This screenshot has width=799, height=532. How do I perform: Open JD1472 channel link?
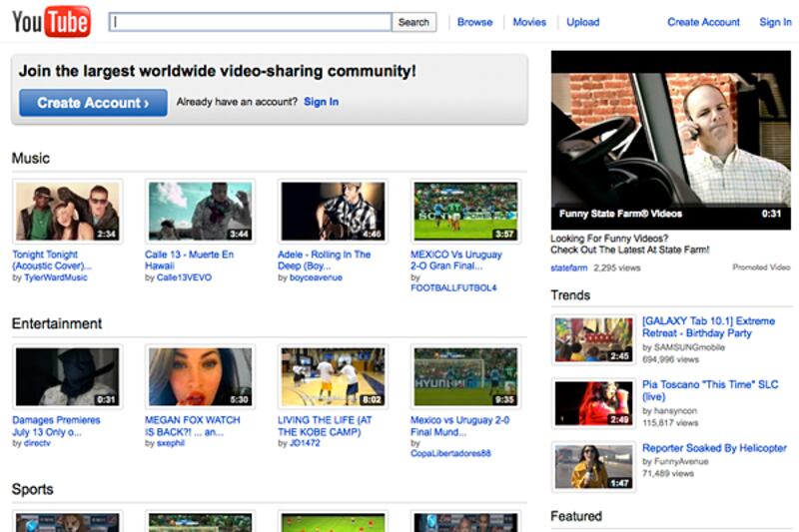click(x=305, y=443)
